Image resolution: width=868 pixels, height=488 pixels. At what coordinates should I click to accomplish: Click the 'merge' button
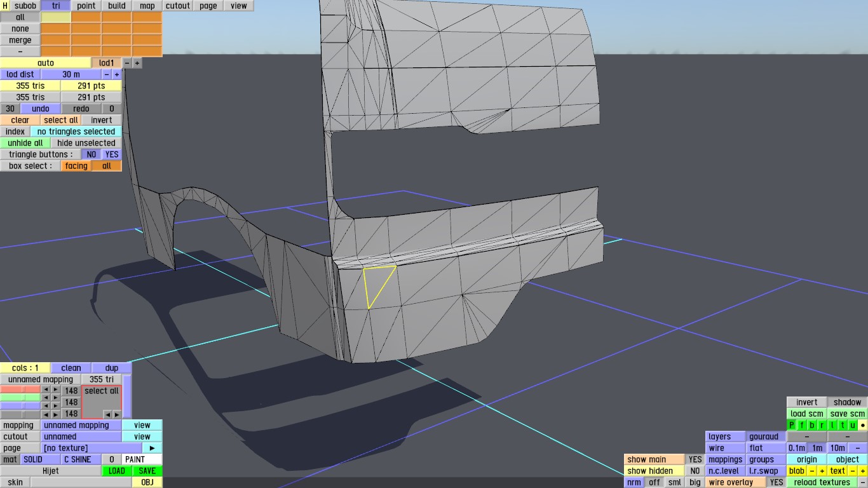click(x=20, y=40)
